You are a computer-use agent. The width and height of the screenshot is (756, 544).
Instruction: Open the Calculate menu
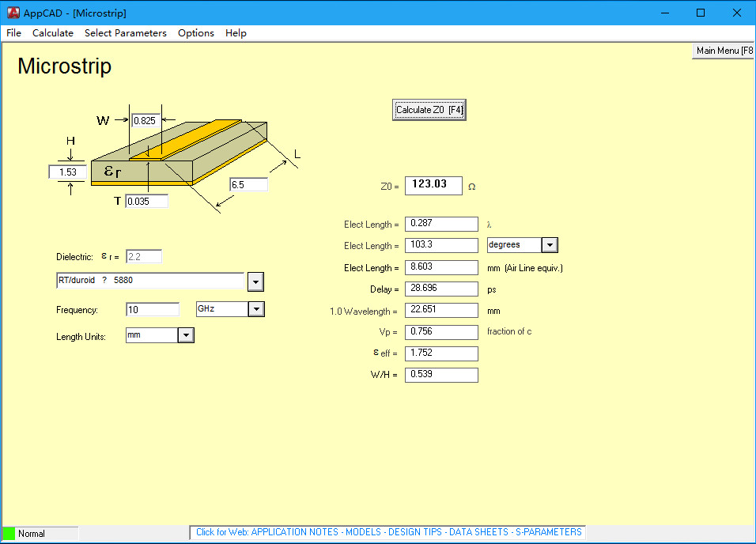click(x=53, y=33)
